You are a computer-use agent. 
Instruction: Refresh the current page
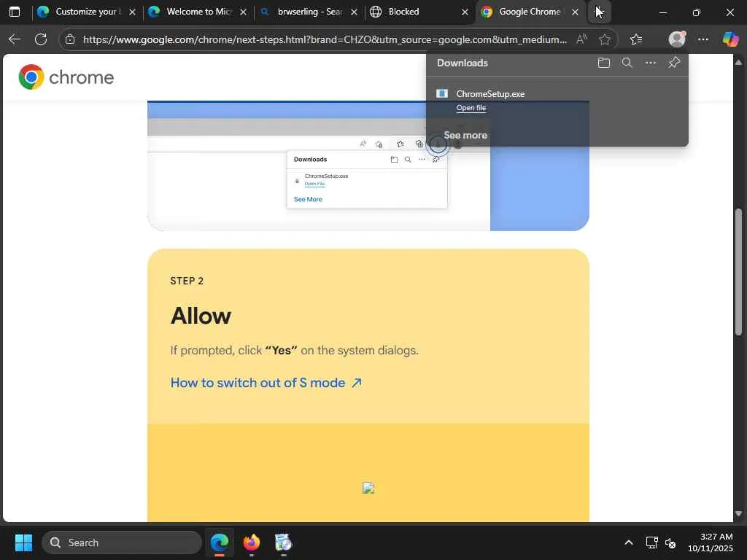[x=41, y=39]
